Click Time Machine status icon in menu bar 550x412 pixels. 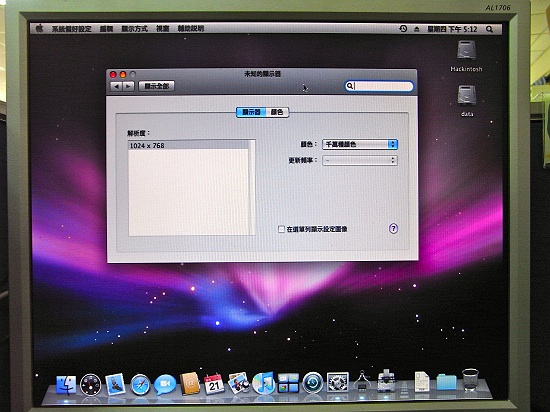(x=403, y=29)
